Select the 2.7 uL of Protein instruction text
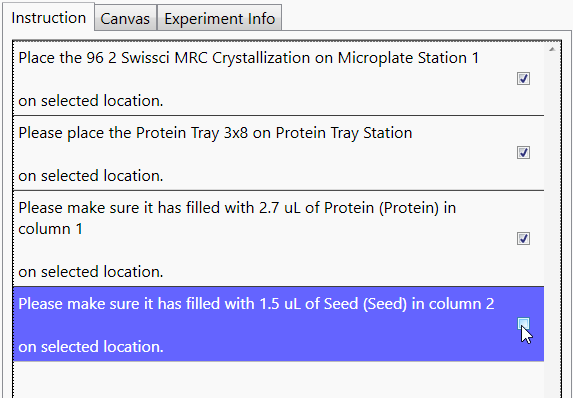 click(237, 218)
